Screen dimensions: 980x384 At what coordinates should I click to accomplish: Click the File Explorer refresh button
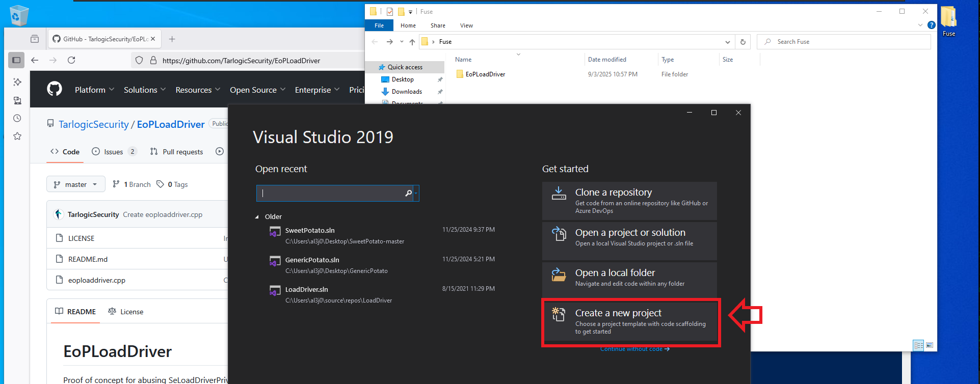coord(743,42)
